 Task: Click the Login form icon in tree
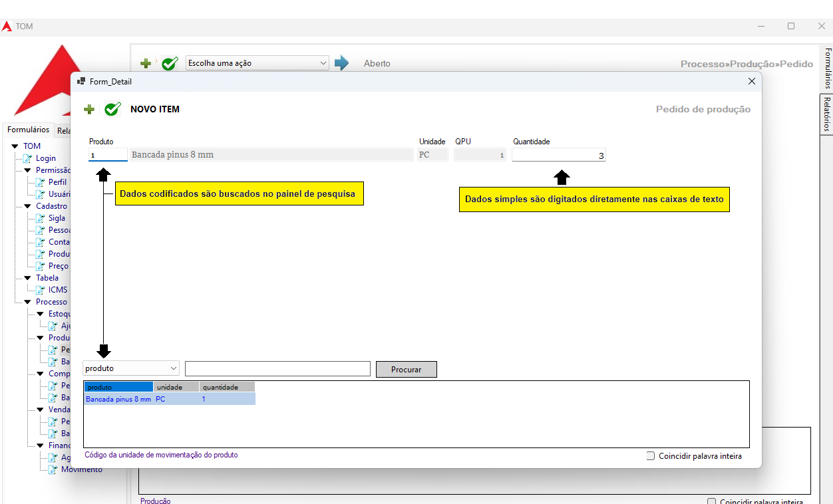pos(27,158)
